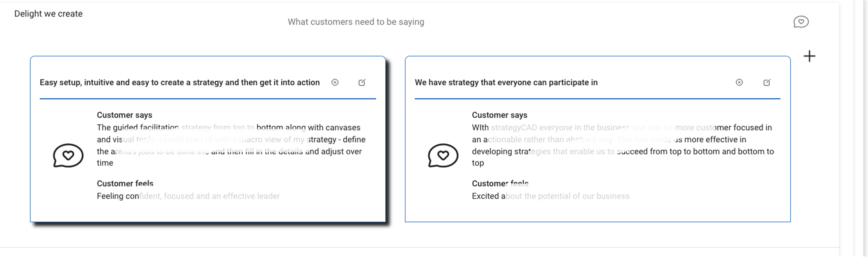868x257 pixels.
Task: Delete the "Easy setup, intuitive" card
Action: click(x=335, y=82)
